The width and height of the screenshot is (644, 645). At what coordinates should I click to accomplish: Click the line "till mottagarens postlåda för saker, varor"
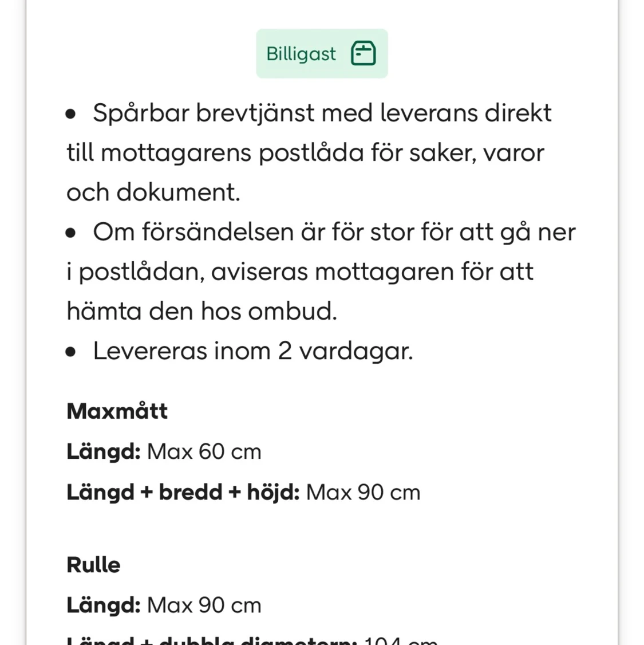point(305,153)
